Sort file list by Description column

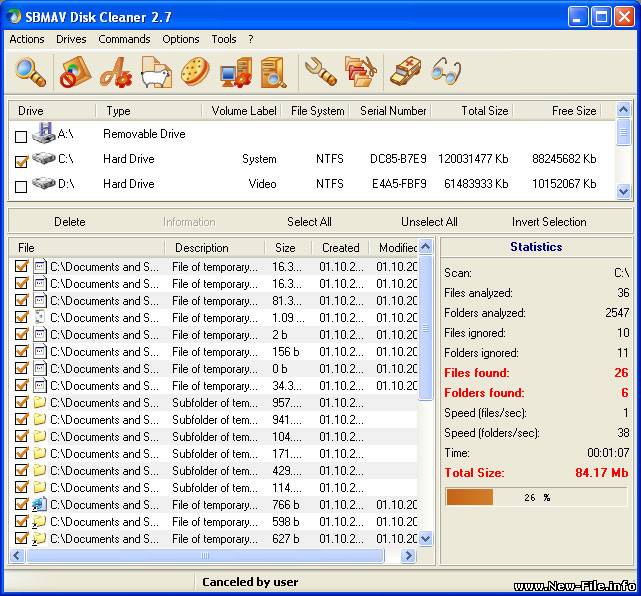tap(215, 248)
